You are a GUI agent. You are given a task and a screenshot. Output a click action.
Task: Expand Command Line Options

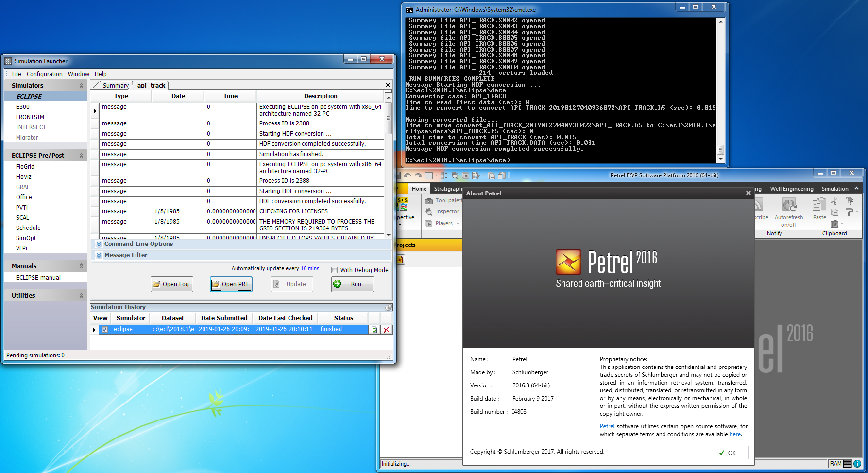(99, 244)
